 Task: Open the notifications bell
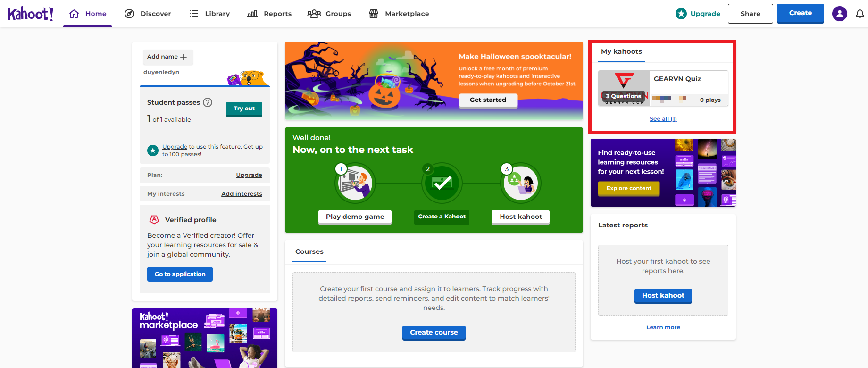point(860,14)
